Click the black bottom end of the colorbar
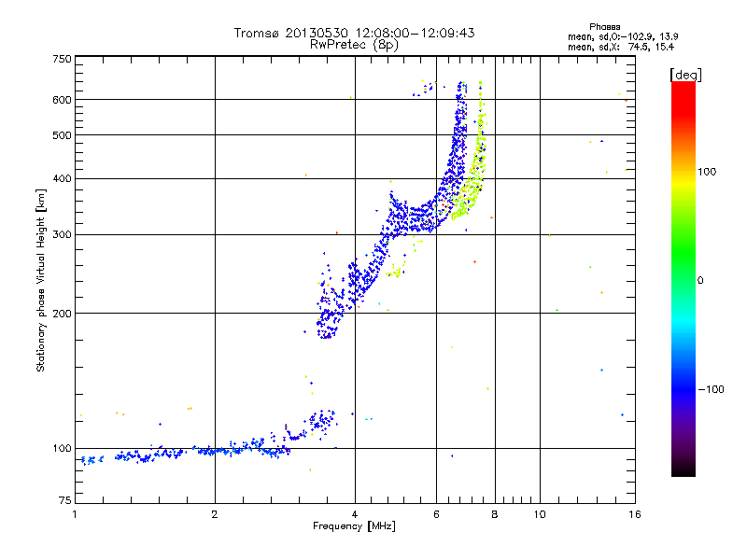747x560 pixels. tap(683, 467)
